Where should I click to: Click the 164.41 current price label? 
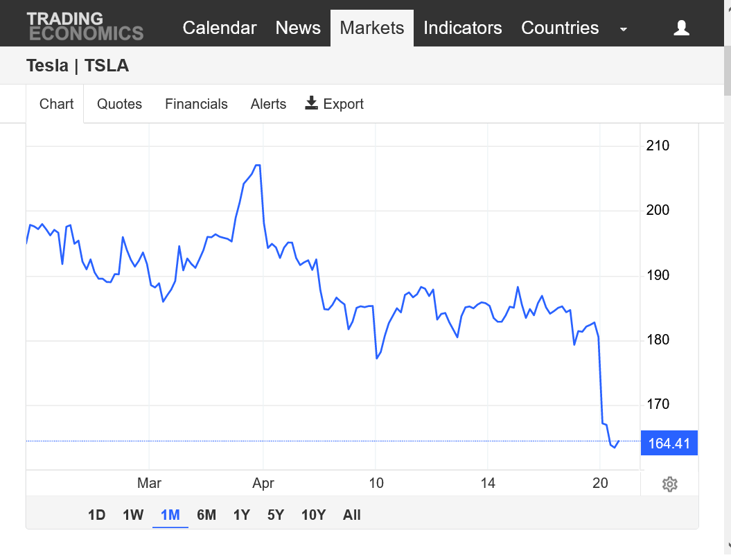(x=669, y=443)
